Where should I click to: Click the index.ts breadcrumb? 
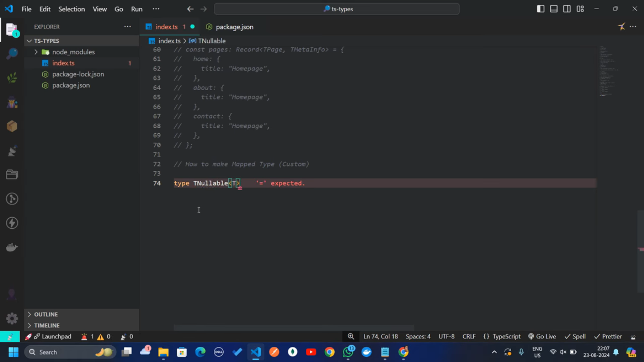click(165, 41)
